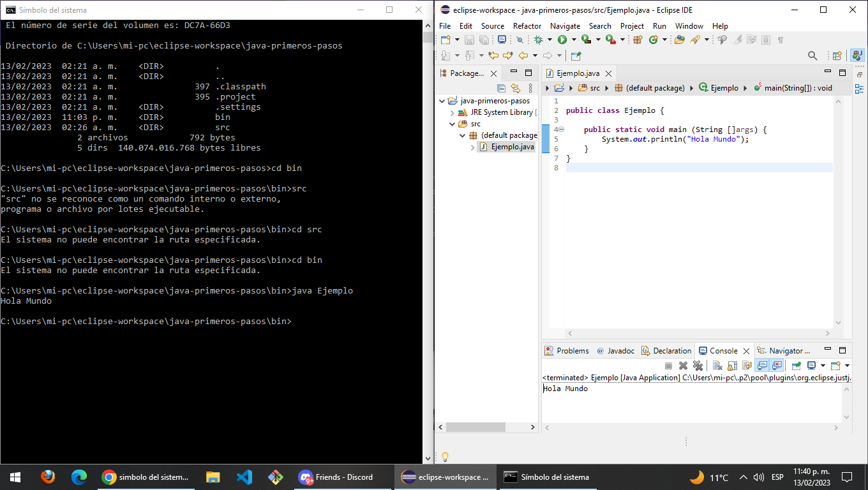
Task: Toggle the Skip All Breakpoints icon
Action: click(x=520, y=40)
